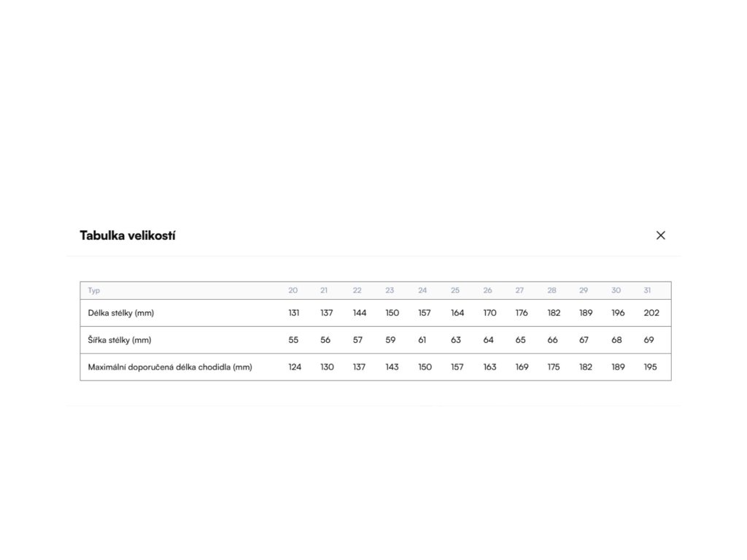
Task: Click insole width value 69
Action: click(x=649, y=340)
